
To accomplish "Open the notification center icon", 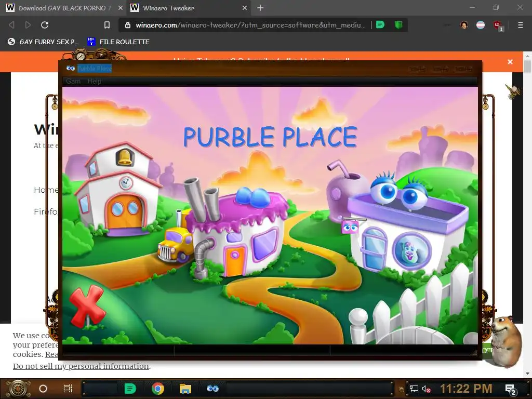I will 510,389.
